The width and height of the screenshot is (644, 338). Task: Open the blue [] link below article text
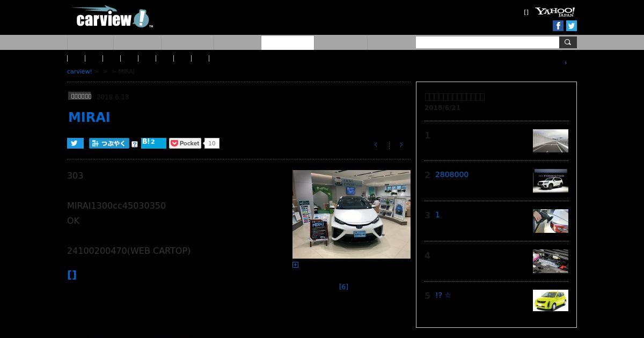pyautogui.click(x=72, y=275)
